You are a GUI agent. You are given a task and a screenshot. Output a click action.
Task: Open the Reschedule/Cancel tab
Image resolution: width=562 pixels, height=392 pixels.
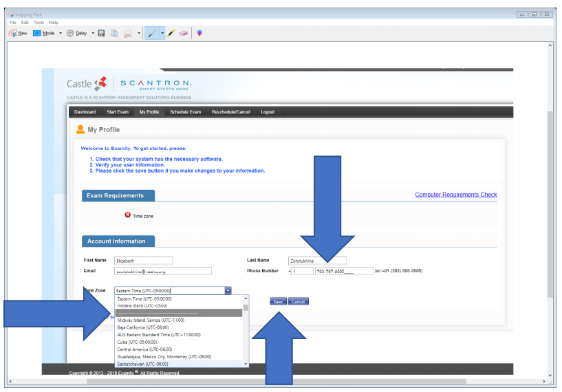(231, 112)
